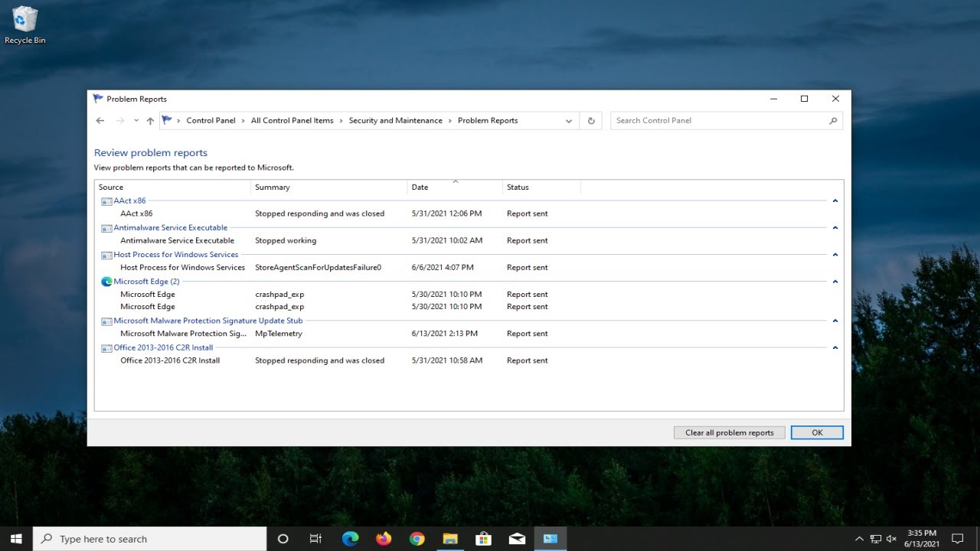Click Clear all problem reports button

(x=729, y=432)
